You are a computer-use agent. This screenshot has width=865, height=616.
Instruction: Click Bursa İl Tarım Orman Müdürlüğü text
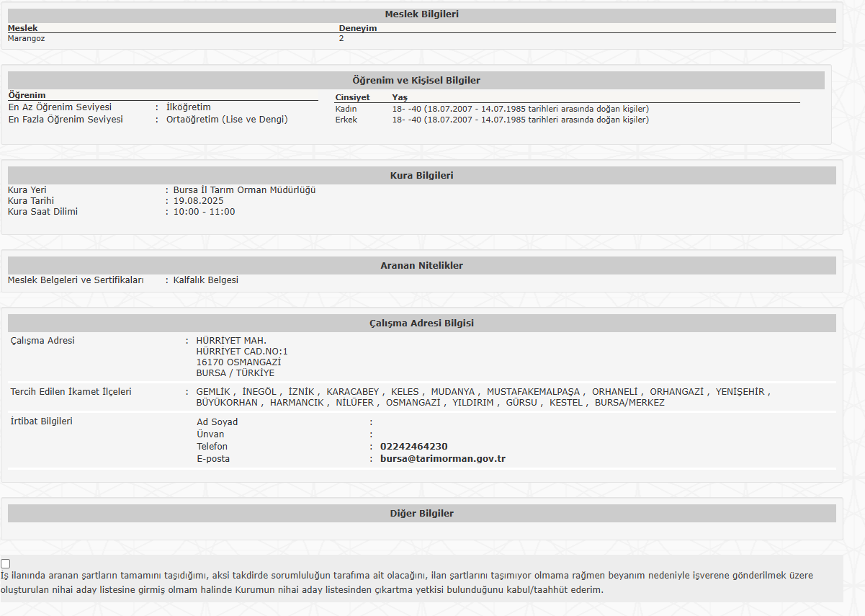pos(244,190)
